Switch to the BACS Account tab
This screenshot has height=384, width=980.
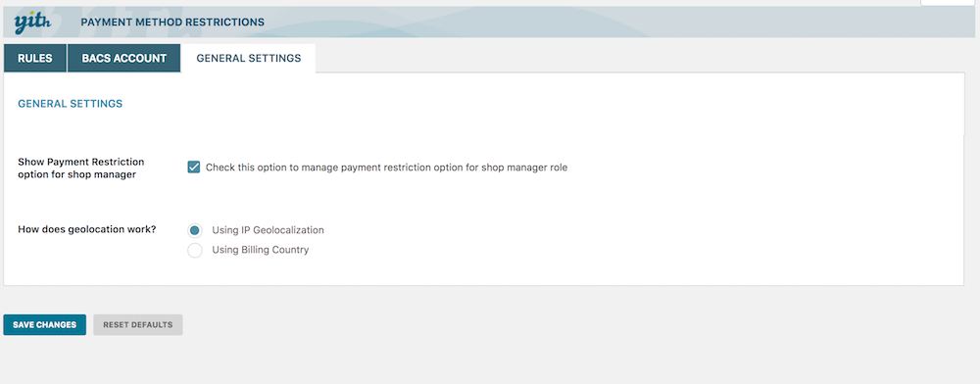point(123,58)
